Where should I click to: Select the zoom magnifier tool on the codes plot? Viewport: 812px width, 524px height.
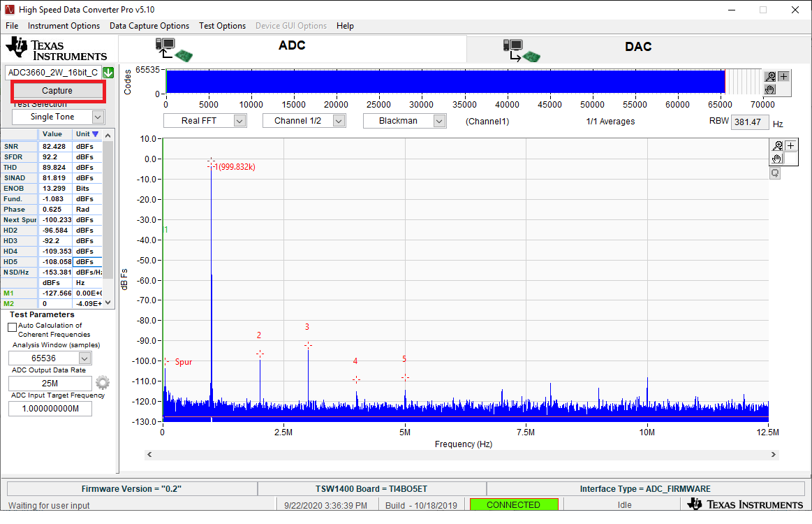(x=769, y=76)
